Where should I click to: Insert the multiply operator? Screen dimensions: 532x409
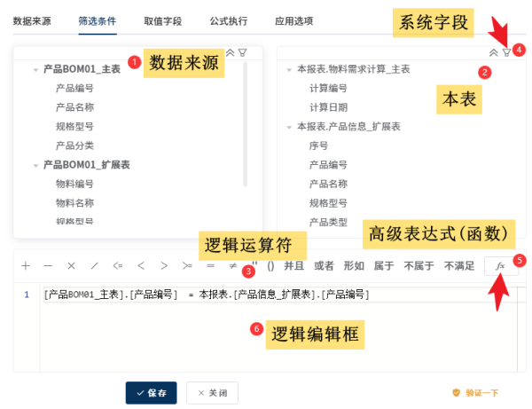click(x=71, y=266)
